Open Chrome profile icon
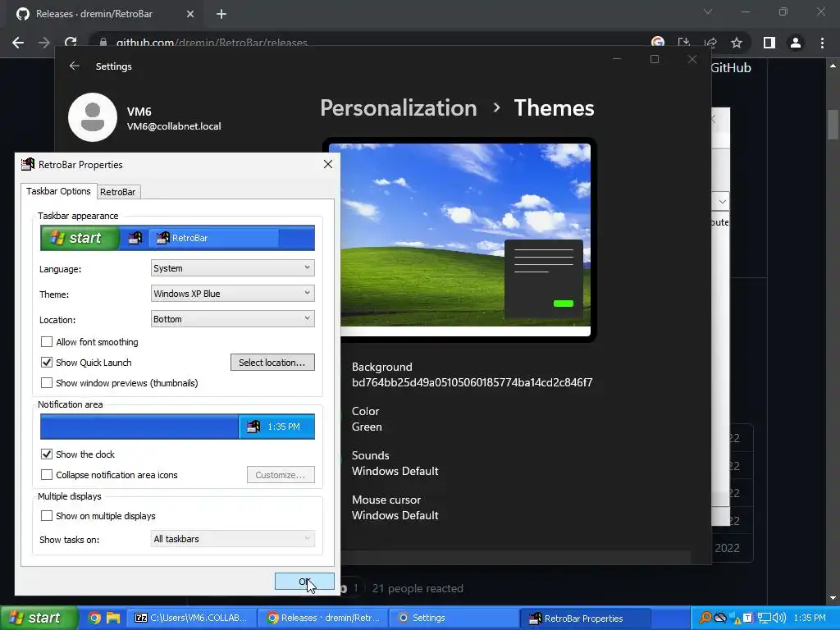Viewport: 840px width, 630px height. click(796, 43)
